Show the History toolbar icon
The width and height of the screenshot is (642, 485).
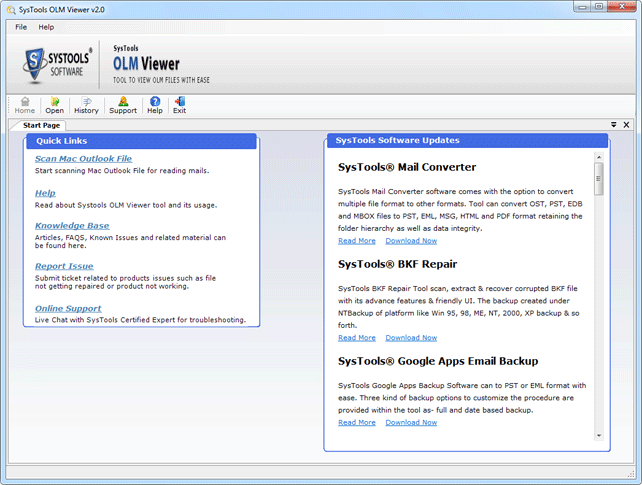(86, 105)
